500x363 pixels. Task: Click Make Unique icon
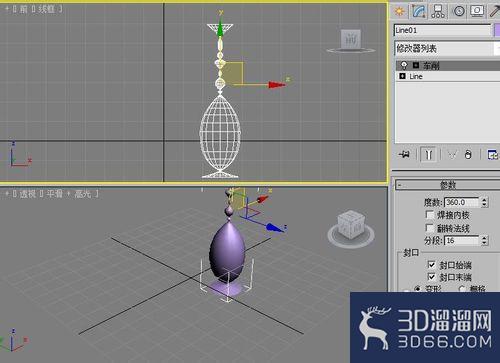pyautogui.click(x=452, y=155)
